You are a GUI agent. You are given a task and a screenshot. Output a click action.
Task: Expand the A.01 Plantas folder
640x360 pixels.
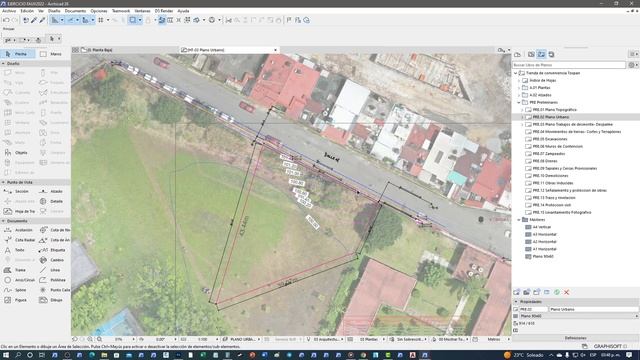click(519, 88)
